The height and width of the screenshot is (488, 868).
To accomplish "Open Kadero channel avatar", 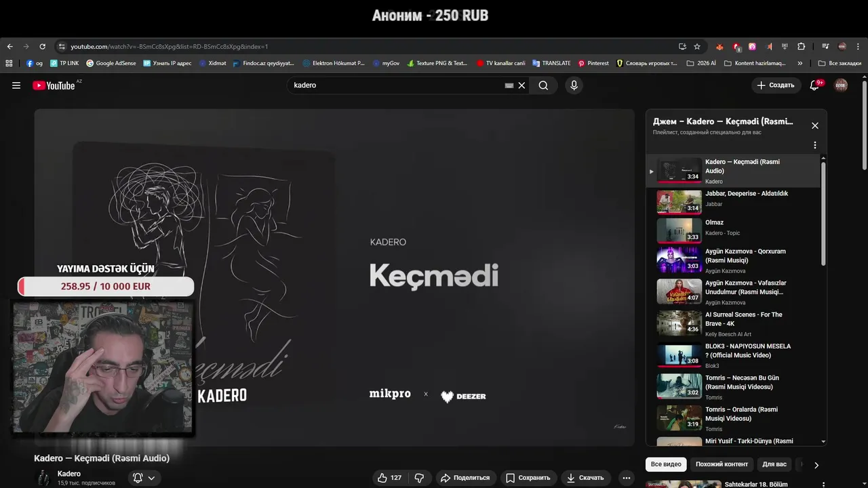I will click(43, 478).
